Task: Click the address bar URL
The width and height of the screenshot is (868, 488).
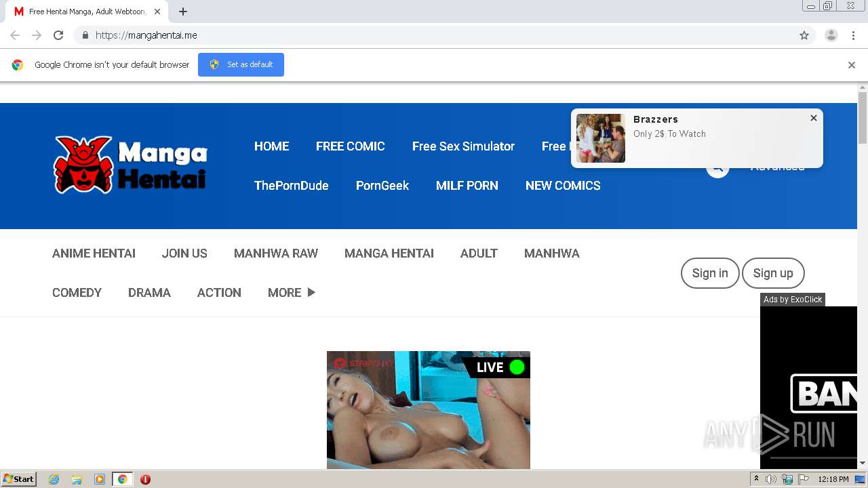Action: pos(146,35)
